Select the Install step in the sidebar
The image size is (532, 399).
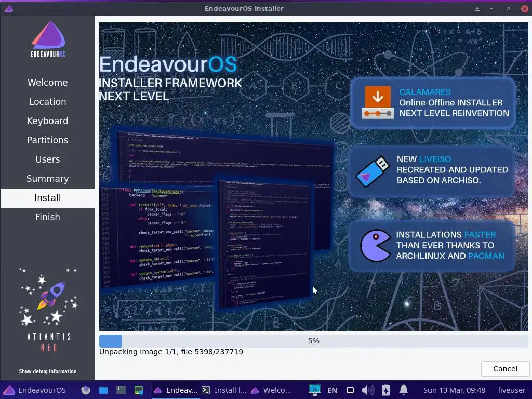tap(47, 198)
